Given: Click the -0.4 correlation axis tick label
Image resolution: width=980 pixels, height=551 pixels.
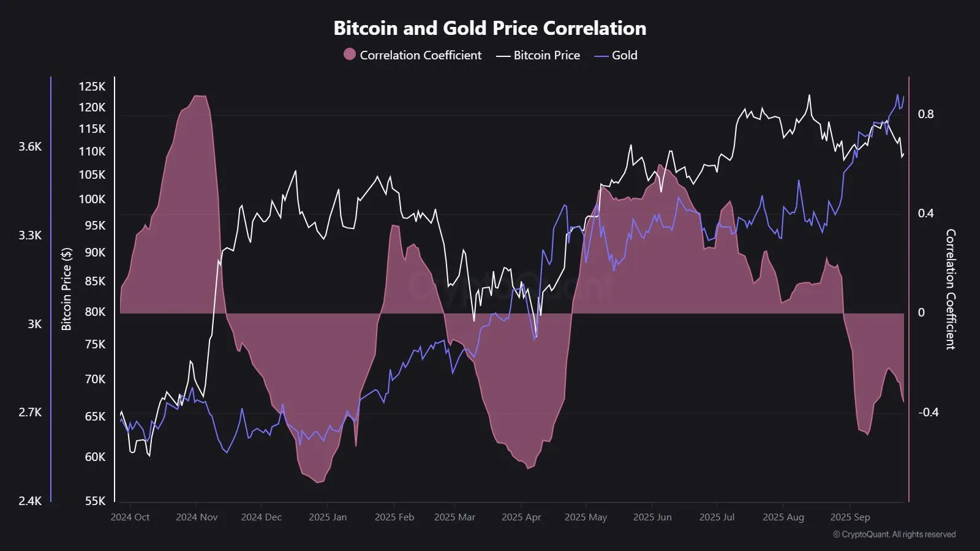Looking at the screenshot, I should coord(928,412).
